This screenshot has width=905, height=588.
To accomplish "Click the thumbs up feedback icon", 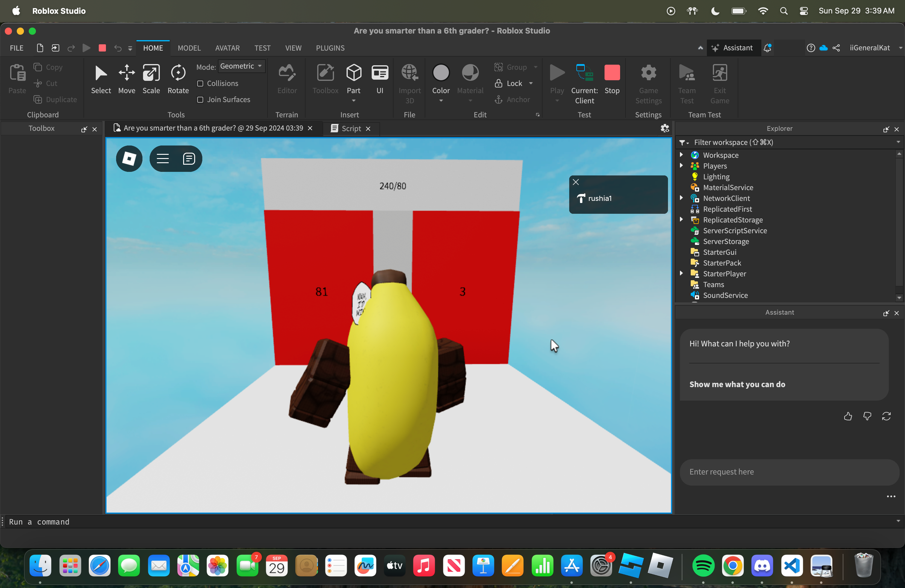I will tap(848, 416).
